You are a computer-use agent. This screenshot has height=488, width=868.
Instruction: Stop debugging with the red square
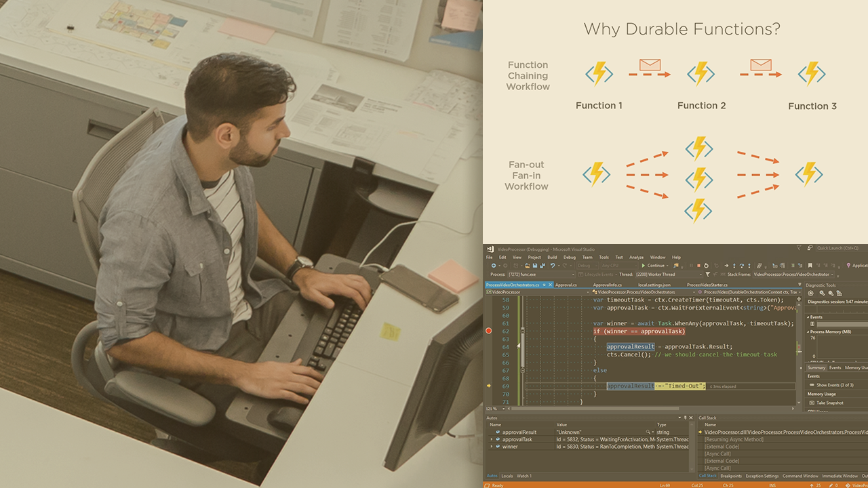[699, 266]
